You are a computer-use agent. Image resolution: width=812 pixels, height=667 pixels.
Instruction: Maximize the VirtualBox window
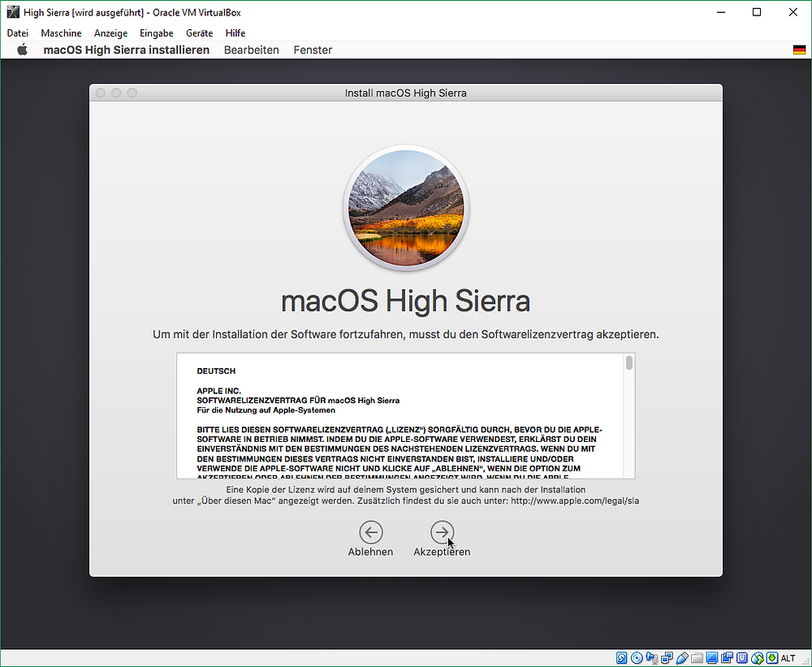pos(757,12)
